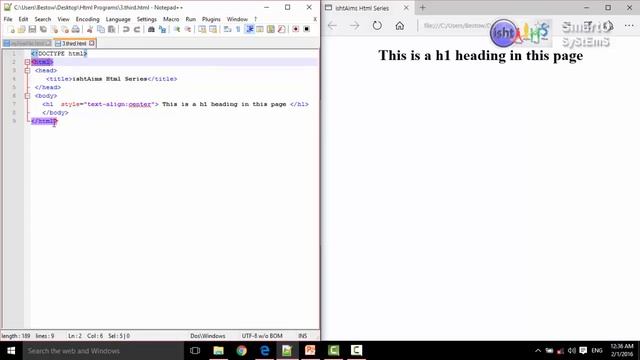Toggle synchronized vertical scrolling icon

tap(202, 29)
